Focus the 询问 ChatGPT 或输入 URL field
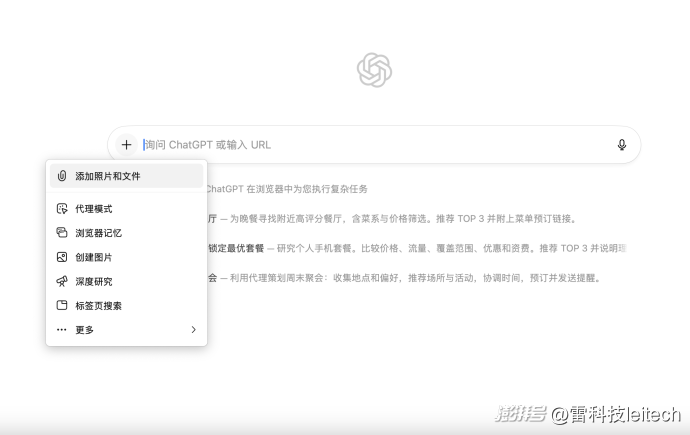690x435 pixels. [x=370, y=145]
